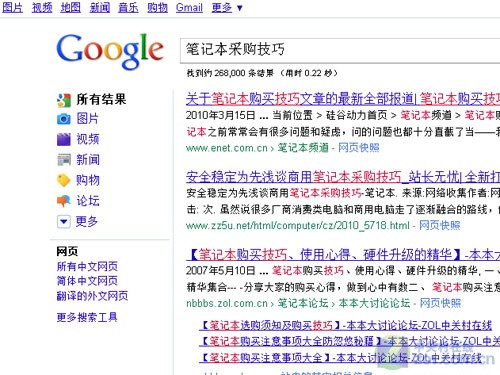Open 购物 in the top navigation bar
Viewport: 500px width, 375px height.
158,7
